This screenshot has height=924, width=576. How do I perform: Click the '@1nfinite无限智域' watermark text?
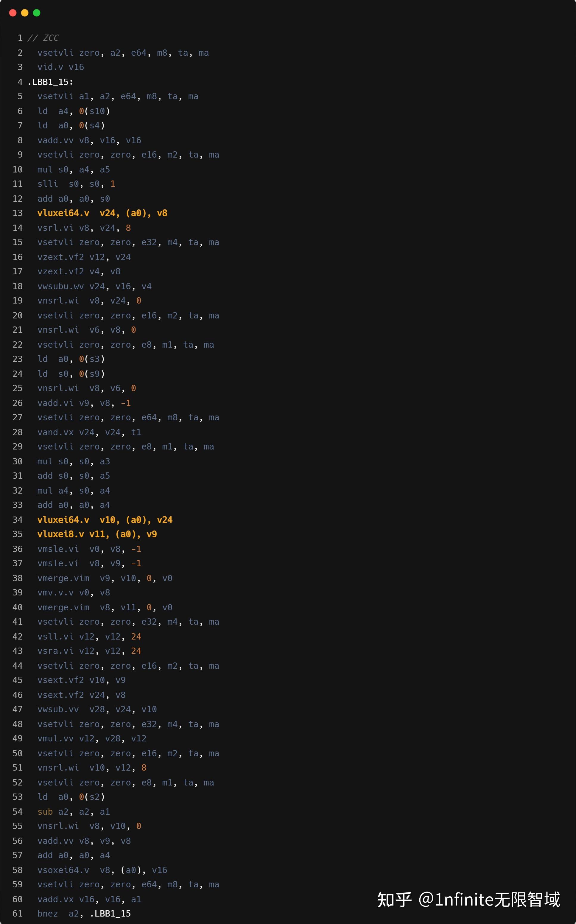coord(489,900)
